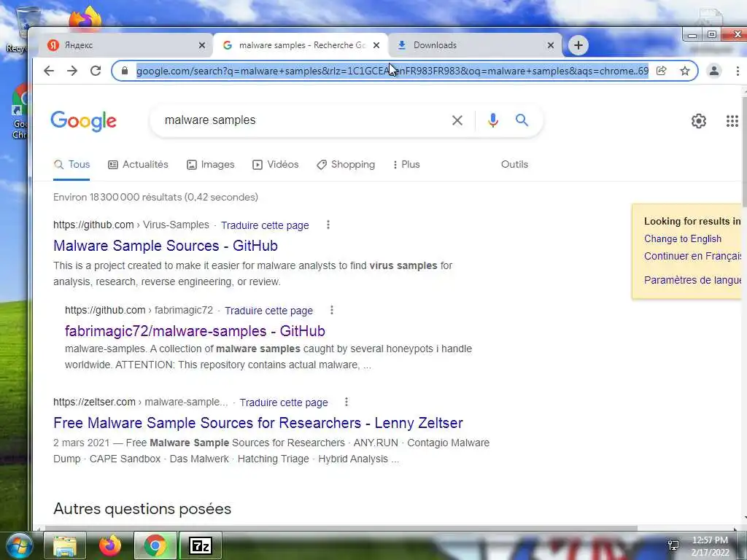Screen dimensions: 747x560
Task: Expand the Plus more filters menu
Action: pyautogui.click(x=406, y=164)
